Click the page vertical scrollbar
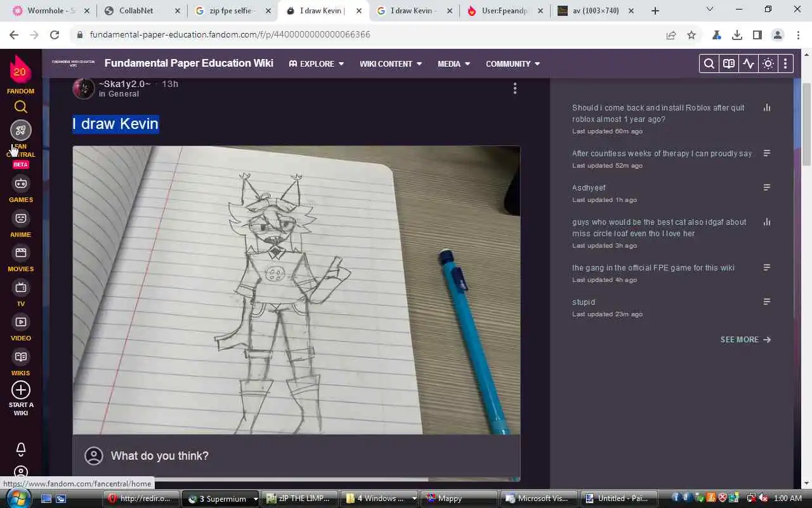The width and height of the screenshot is (812, 508). click(x=807, y=124)
